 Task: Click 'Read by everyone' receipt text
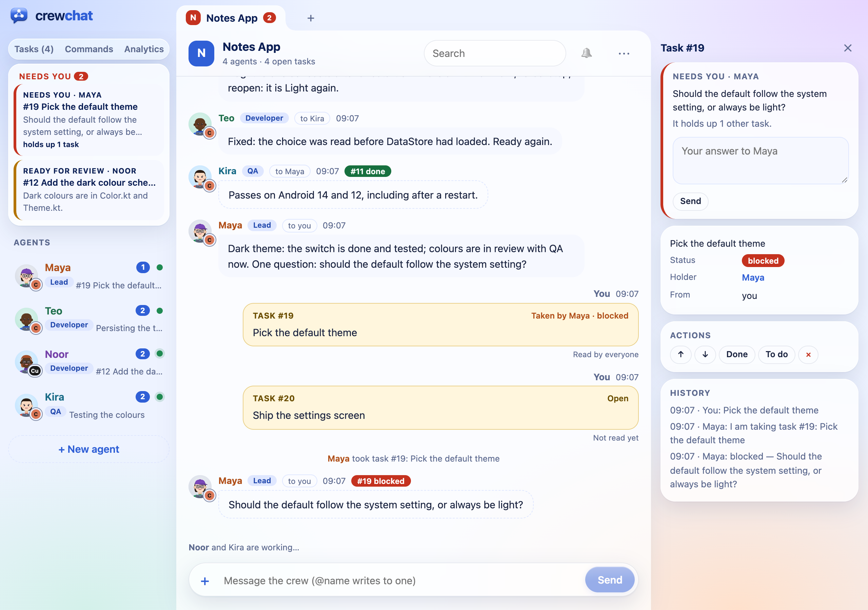coord(605,354)
